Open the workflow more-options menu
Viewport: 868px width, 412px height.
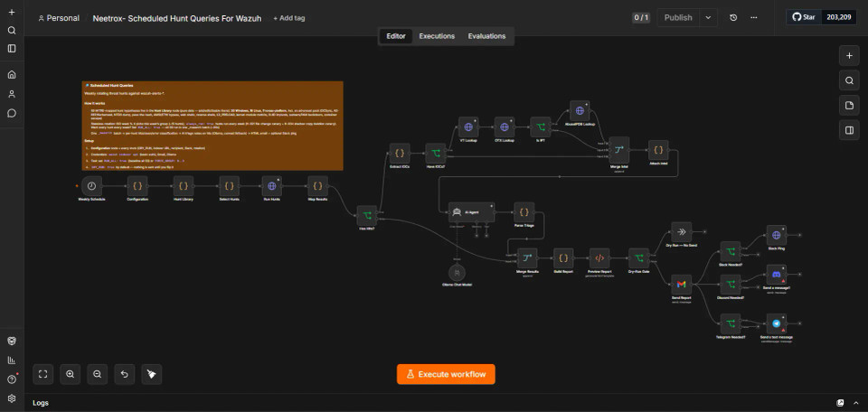(x=753, y=18)
